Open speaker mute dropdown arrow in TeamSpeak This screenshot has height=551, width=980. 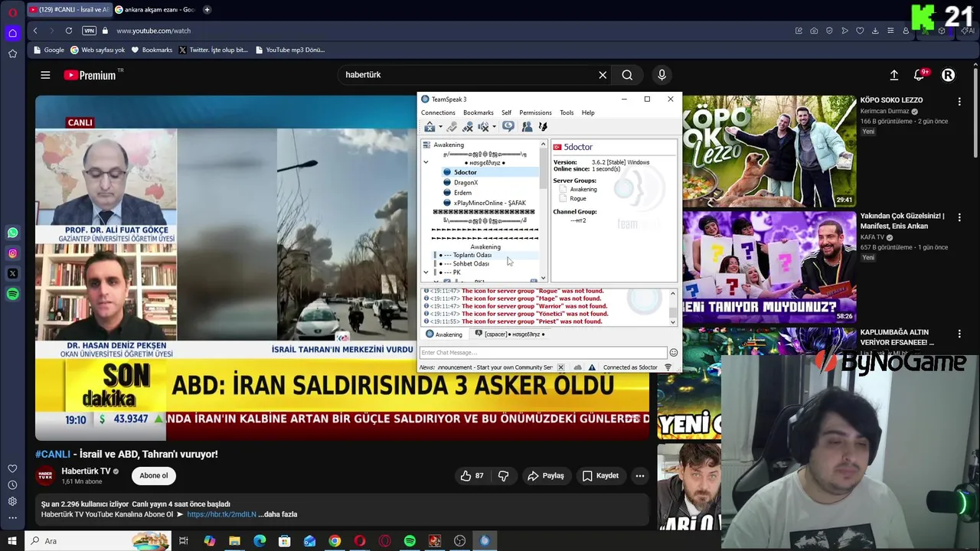[x=494, y=127]
